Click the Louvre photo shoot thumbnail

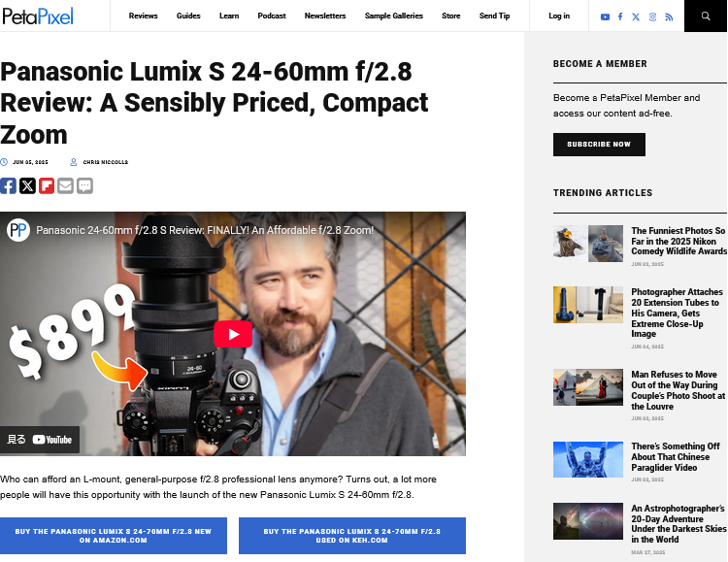pos(588,387)
